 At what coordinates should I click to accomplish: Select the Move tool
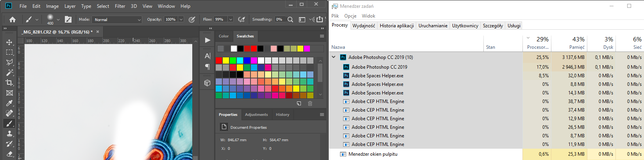tap(9, 42)
